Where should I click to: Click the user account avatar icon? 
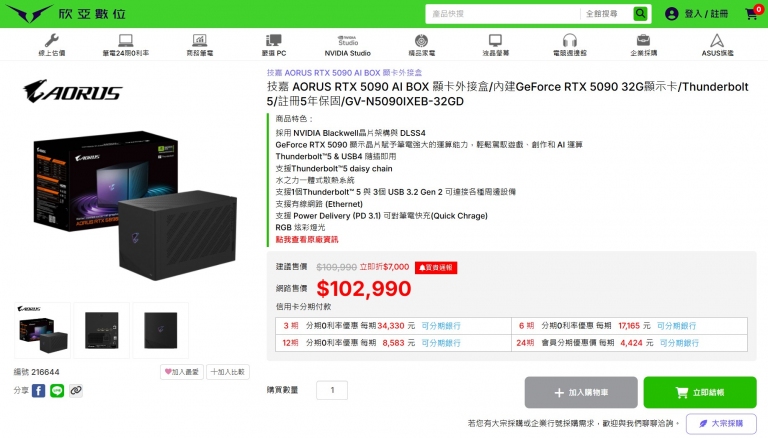pyautogui.click(x=672, y=14)
